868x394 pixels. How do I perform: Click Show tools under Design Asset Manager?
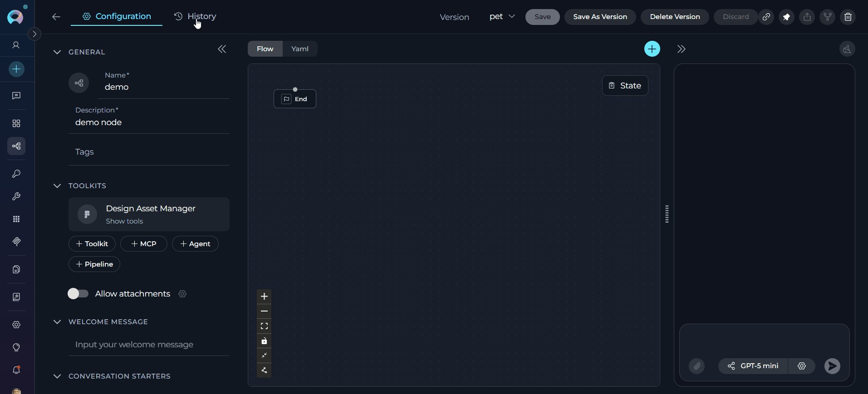[x=124, y=221]
